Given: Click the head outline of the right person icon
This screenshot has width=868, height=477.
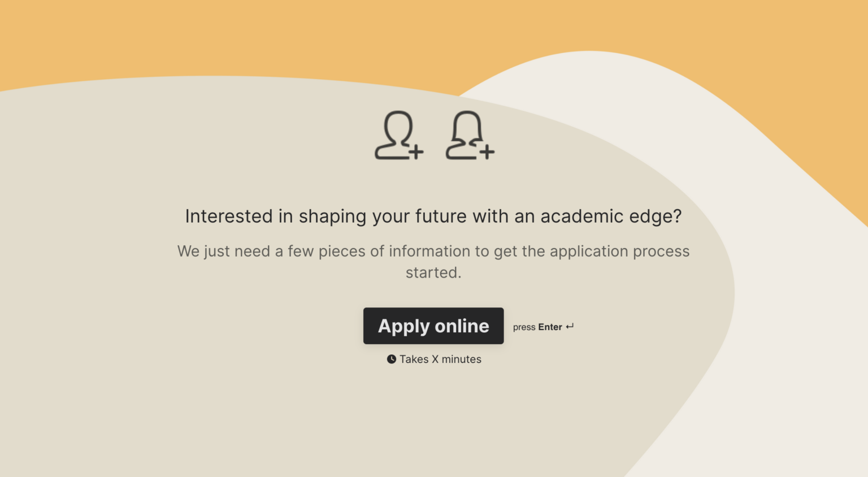Looking at the screenshot, I should pos(468,125).
